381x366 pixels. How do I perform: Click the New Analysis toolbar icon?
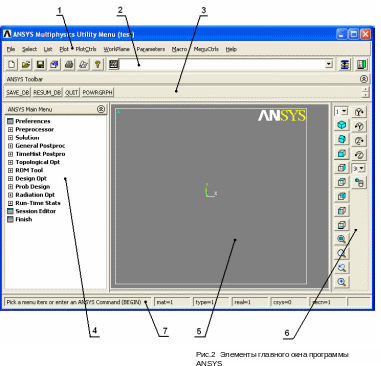click(11, 64)
